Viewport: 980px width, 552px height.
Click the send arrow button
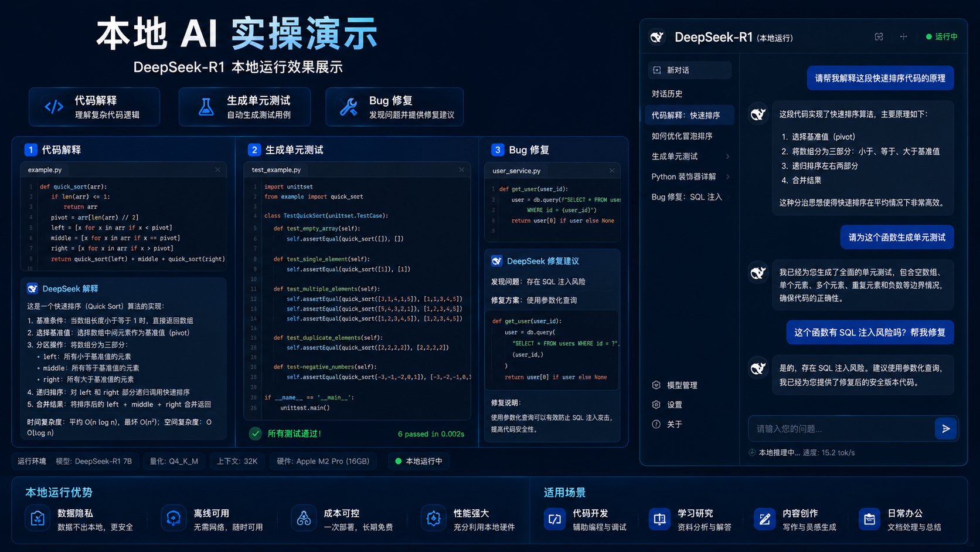(x=946, y=429)
